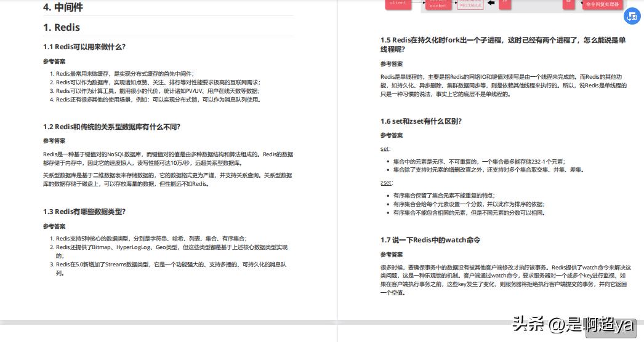Click the heading "1. Redis"
The image size is (644, 342).
point(62,28)
